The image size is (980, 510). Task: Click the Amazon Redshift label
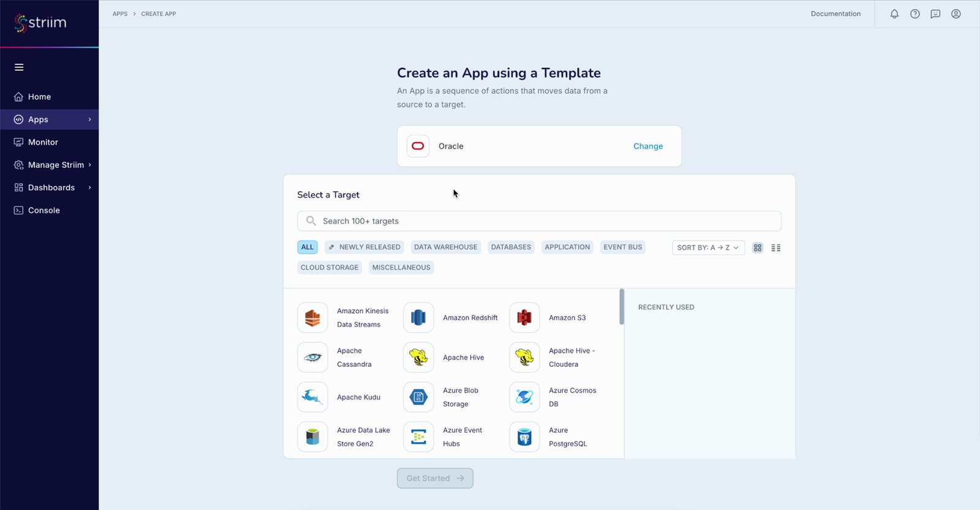click(470, 318)
